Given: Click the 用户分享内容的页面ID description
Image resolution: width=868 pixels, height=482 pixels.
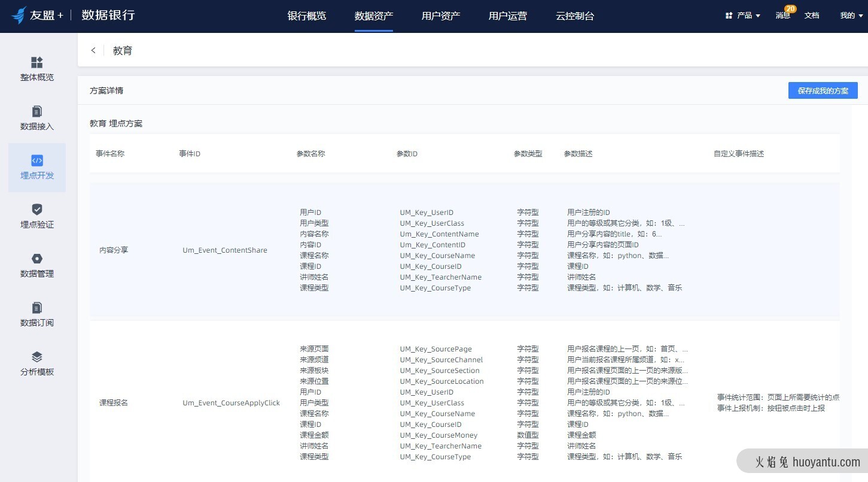Looking at the screenshot, I should click(603, 245).
